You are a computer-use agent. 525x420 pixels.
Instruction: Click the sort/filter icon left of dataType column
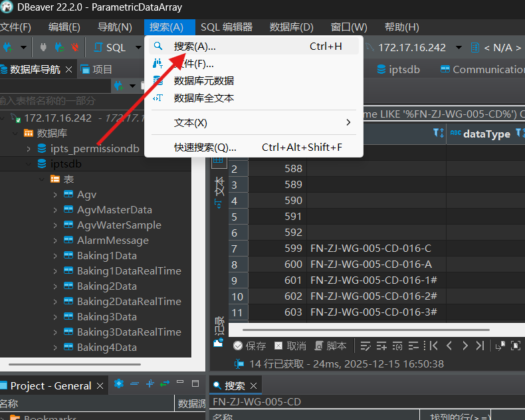tap(439, 134)
